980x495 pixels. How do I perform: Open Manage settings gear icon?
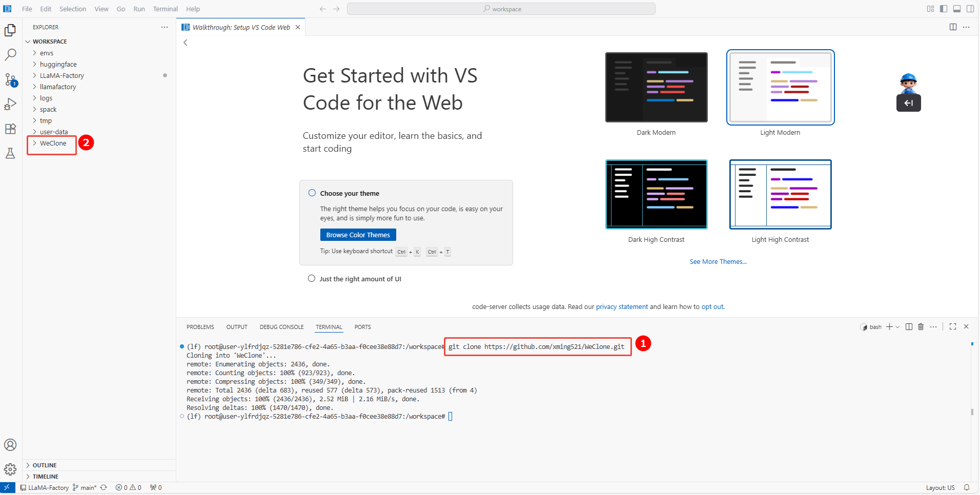10,469
